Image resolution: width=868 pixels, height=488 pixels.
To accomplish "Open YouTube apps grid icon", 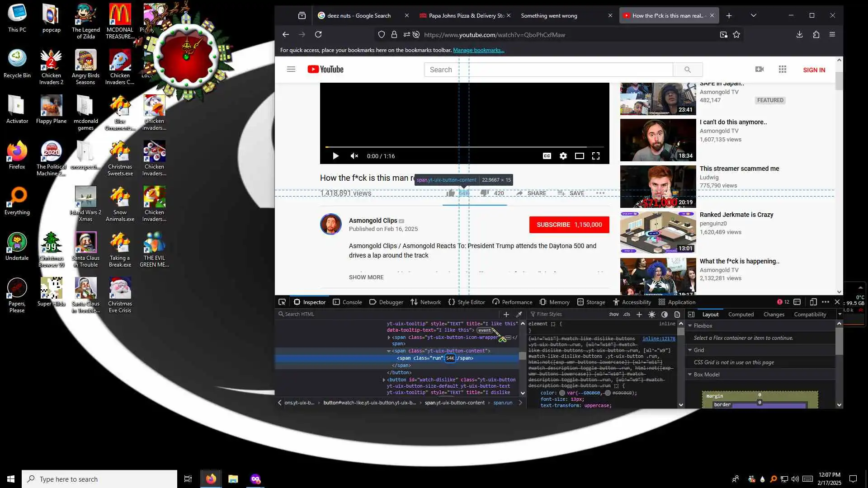I will click(783, 70).
